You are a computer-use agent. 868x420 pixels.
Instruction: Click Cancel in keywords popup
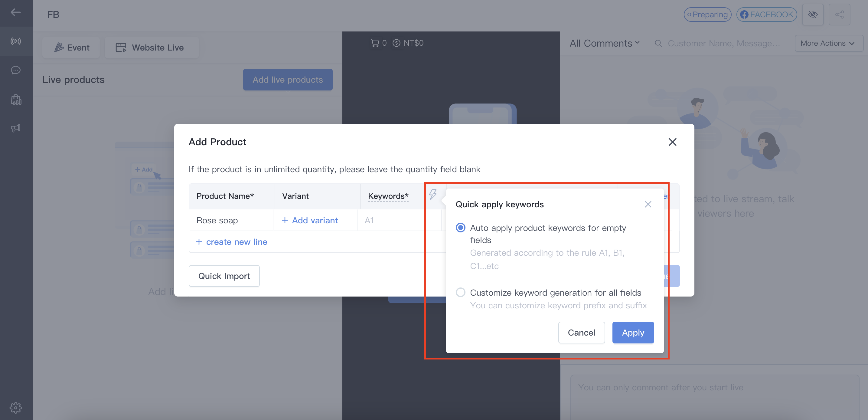tap(581, 332)
